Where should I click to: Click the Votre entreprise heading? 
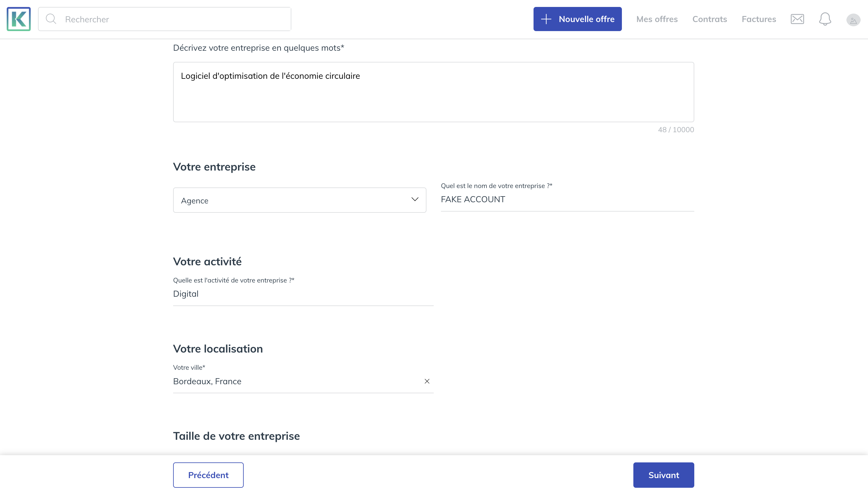(x=214, y=167)
